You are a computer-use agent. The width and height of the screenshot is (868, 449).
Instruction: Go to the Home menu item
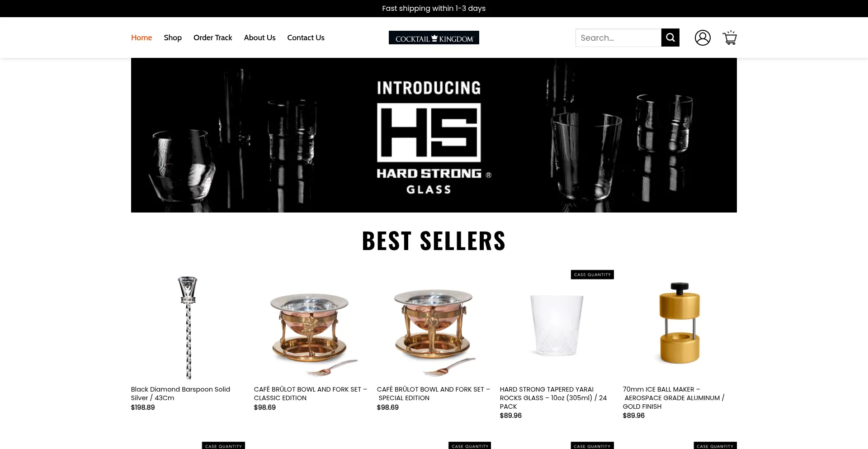point(142,38)
